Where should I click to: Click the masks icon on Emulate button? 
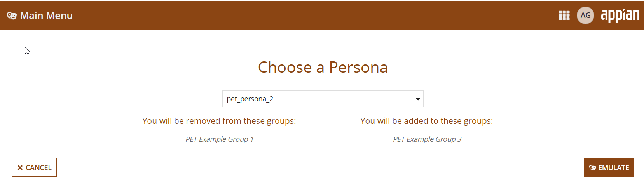(x=592, y=168)
